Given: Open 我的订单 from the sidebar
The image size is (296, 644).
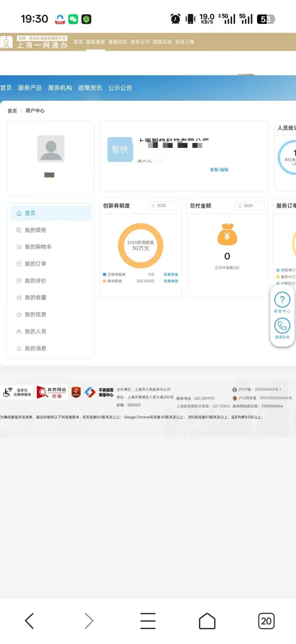Looking at the screenshot, I should [35, 264].
